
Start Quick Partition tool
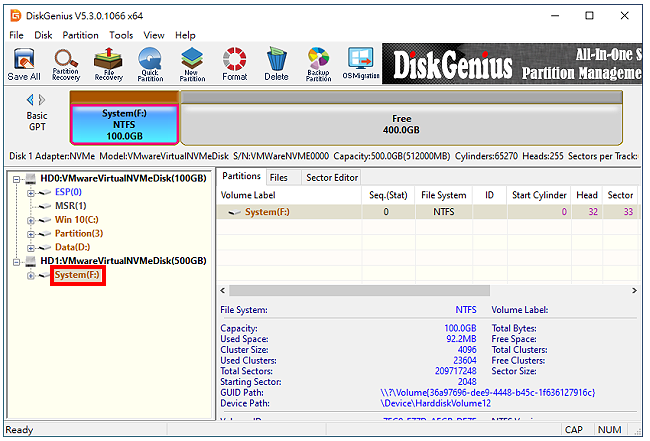[150, 64]
